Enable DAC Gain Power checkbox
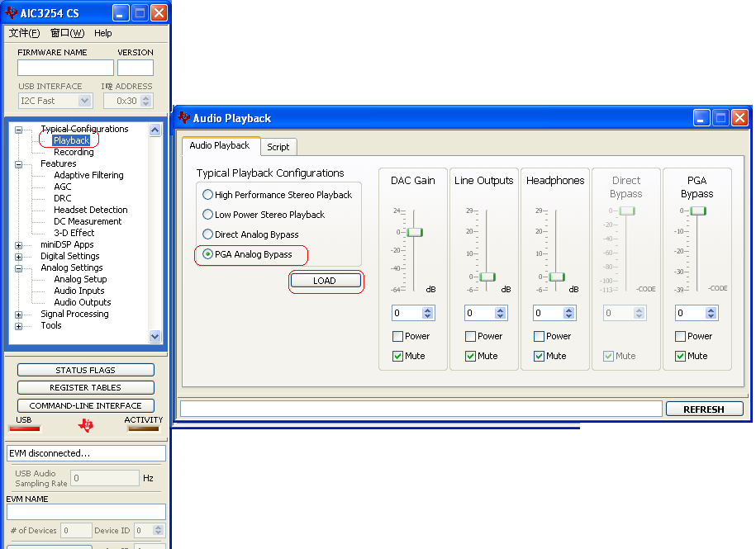 pos(397,336)
